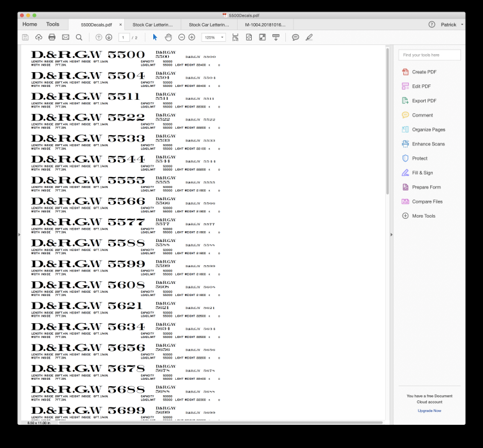Select the Hand pan tool

tap(168, 37)
